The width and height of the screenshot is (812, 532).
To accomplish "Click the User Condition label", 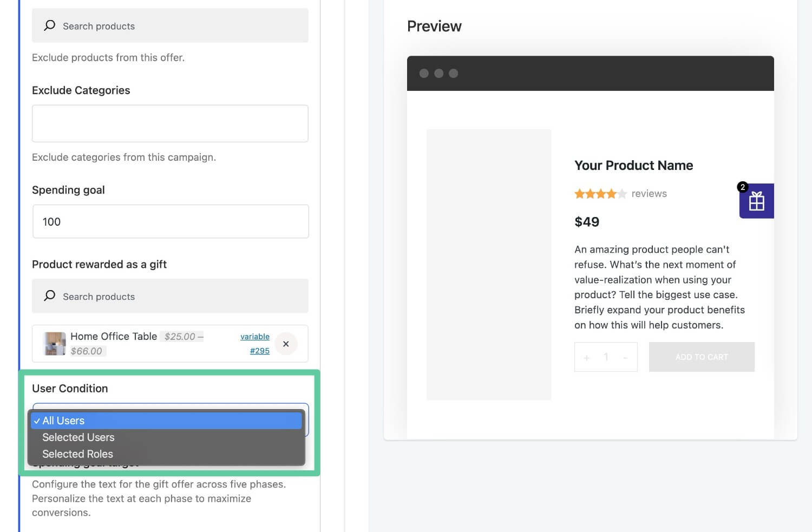I will coord(70,389).
